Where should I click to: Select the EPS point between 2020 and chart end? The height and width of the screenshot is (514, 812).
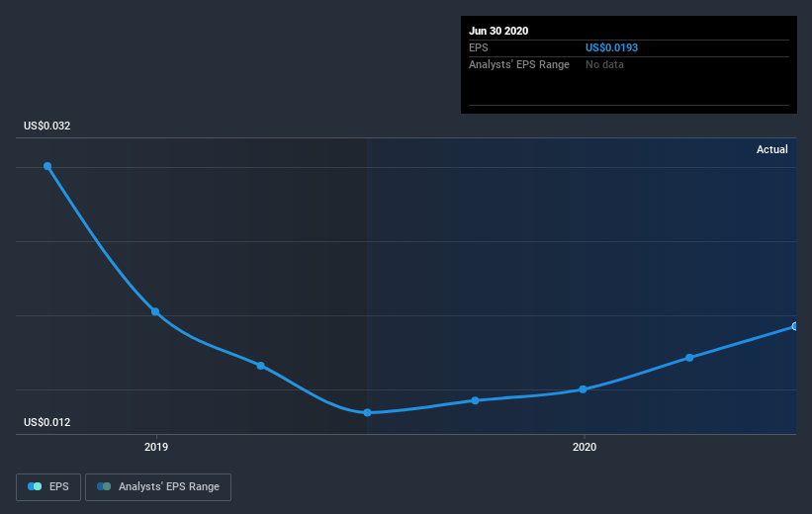point(689,358)
